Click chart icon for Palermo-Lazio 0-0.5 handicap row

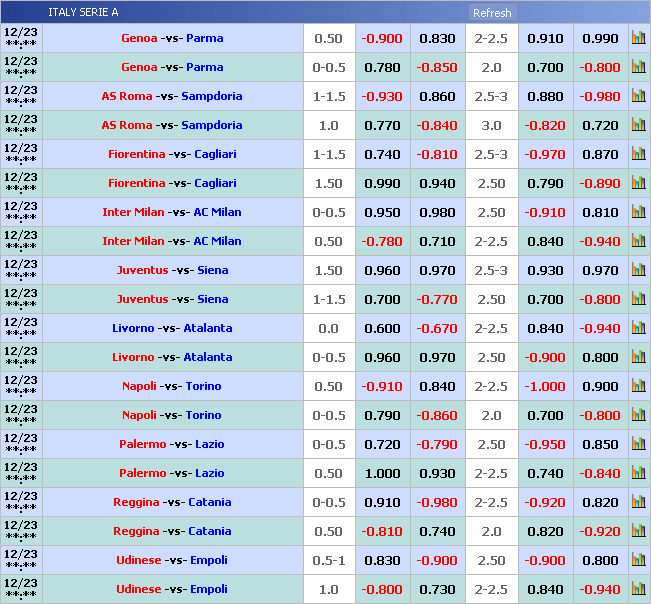(638, 444)
